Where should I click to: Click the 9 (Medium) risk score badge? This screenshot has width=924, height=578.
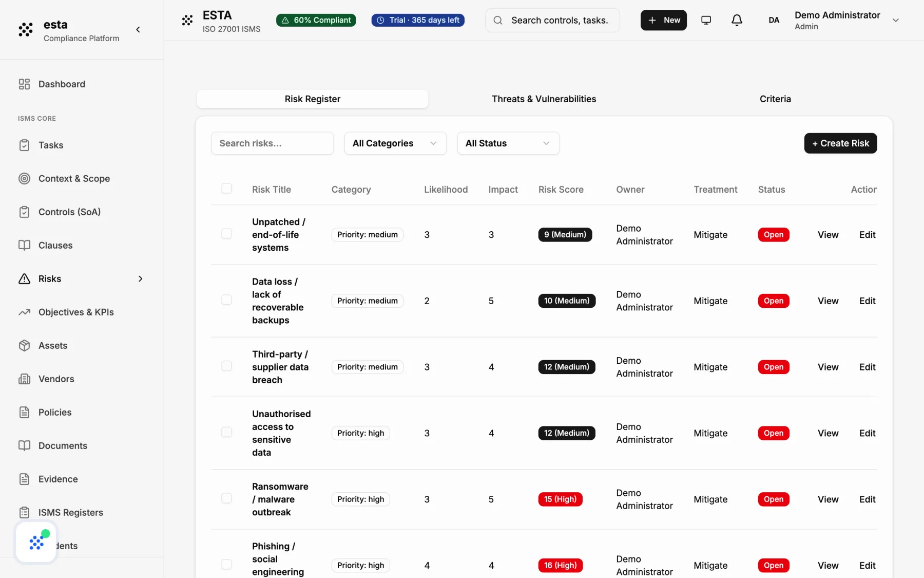tap(565, 235)
